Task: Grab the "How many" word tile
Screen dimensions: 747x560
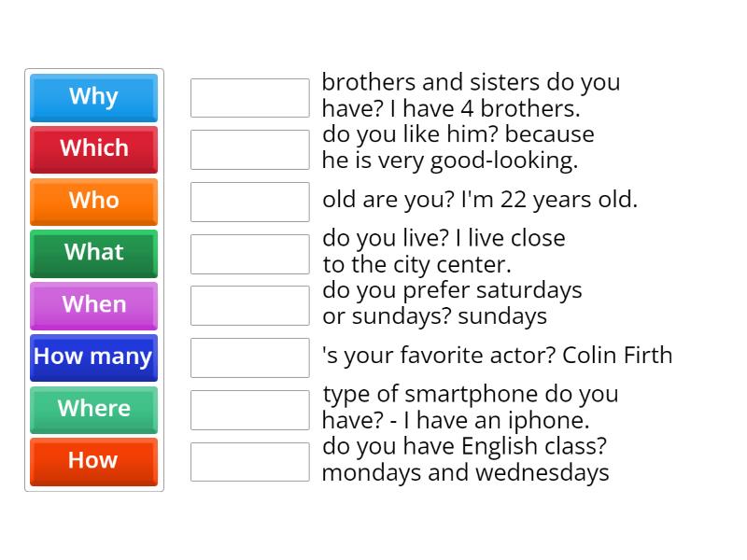Action: pyautogui.click(x=93, y=357)
